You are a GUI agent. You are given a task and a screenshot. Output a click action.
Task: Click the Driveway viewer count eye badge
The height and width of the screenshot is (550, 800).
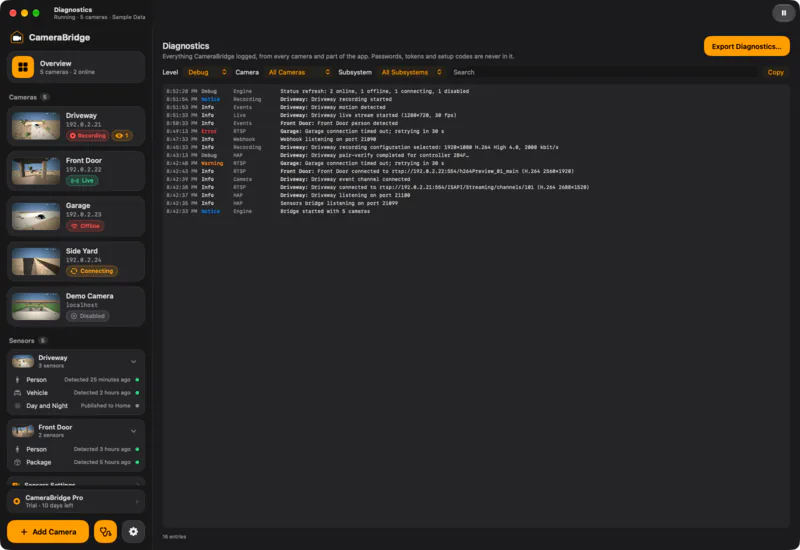tap(122, 136)
